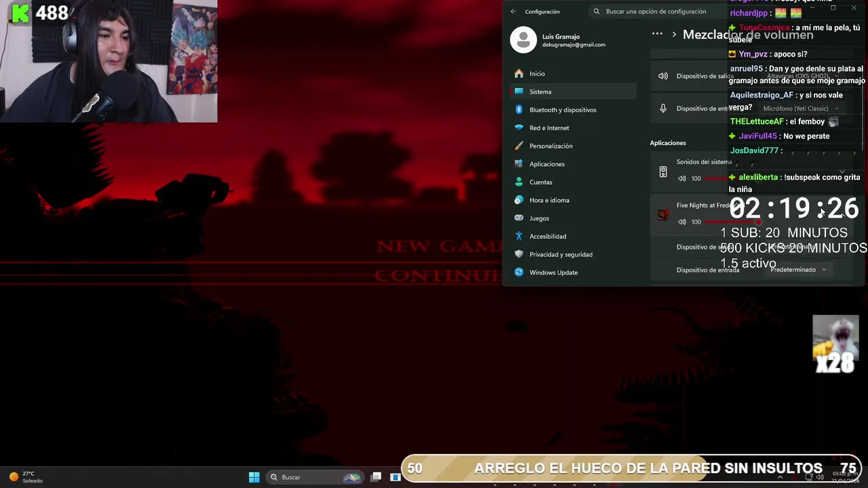Screen dimensions: 868x488
Task: Click the Accesibilidad figure icon
Action: coord(519,236)
